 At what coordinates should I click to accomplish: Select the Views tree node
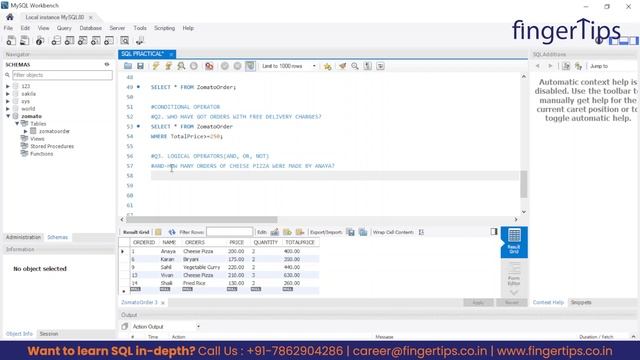pyautogui.click(x=37, y=139)
